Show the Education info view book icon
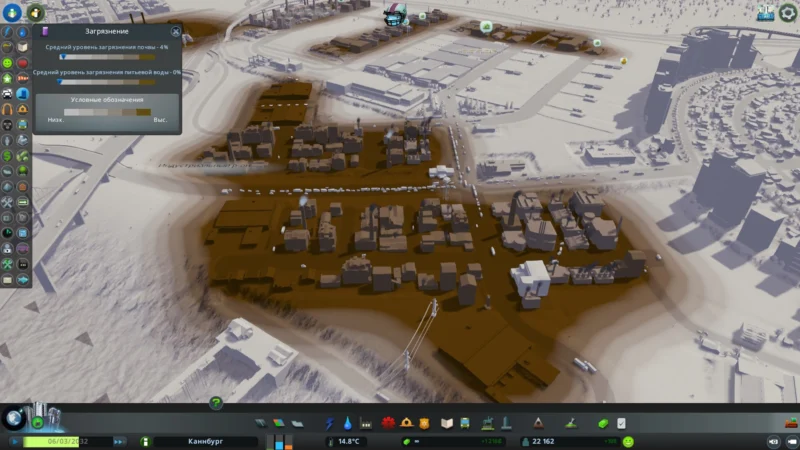 pos(22,47)
